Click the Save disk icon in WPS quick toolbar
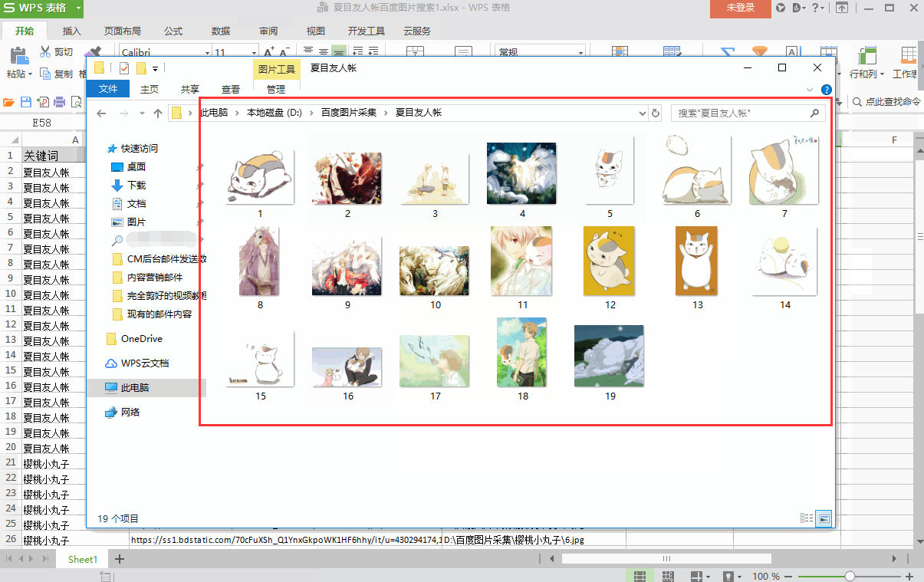 tap(26, 101)
